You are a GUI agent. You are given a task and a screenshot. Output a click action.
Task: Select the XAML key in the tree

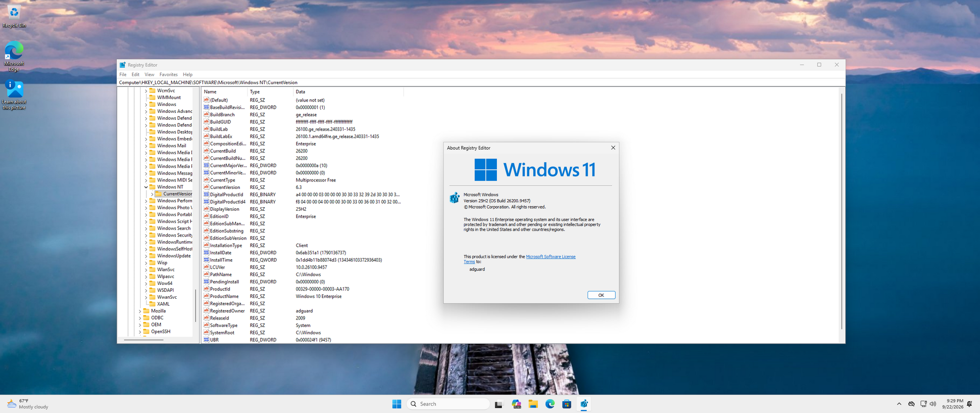(163, 304)
